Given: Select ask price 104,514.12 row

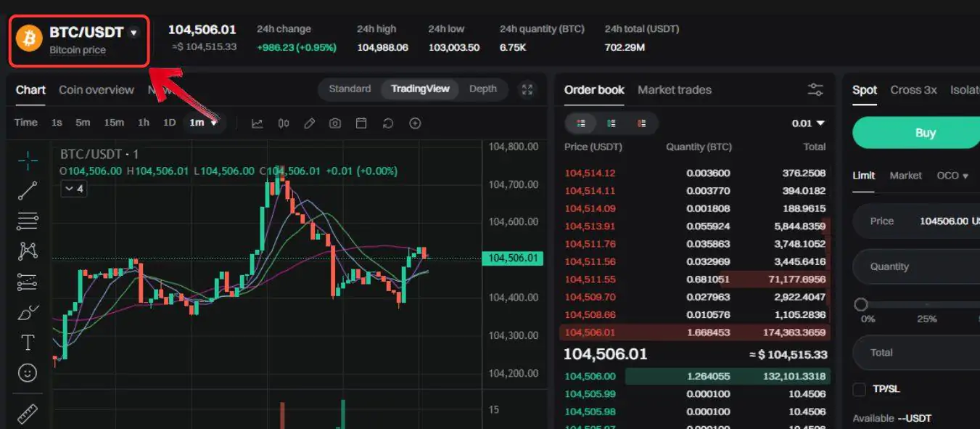Looking at the screenshot, I should [x=695, y=173].
